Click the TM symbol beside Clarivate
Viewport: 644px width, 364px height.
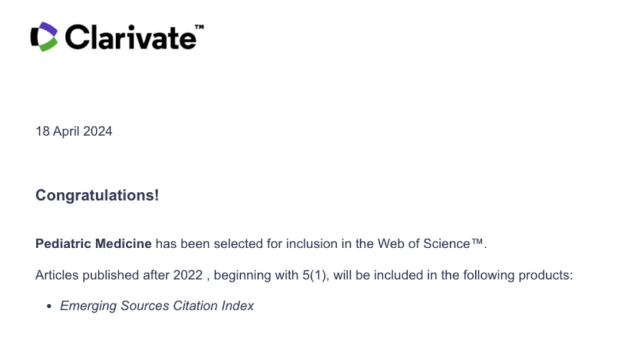pyautogui.click(x=199, y=27)
